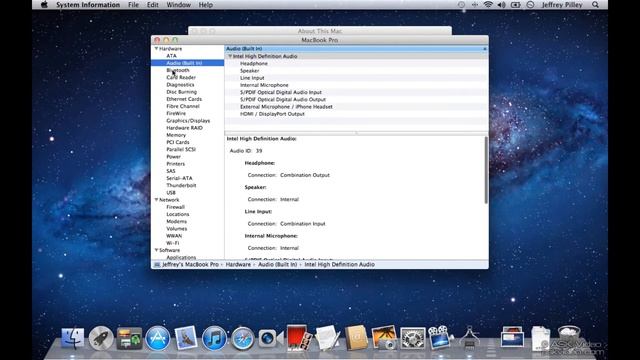Select Bluetooth in the sidebar
640x360 pixels.
(x=178, y=70)
